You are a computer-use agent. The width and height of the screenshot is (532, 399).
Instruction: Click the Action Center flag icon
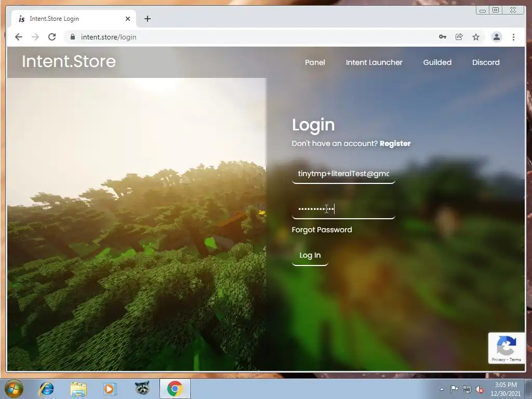click(x=454, y=389)
